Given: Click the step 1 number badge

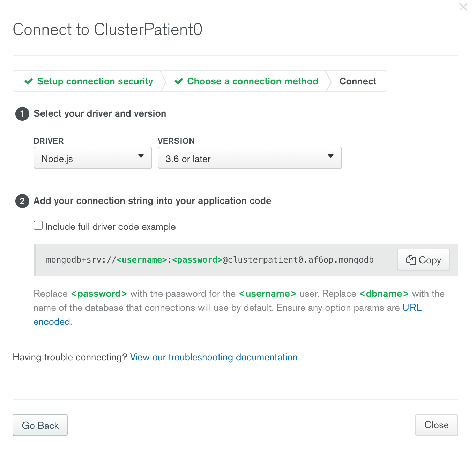Looking at the screenshot, I should 22,114.
